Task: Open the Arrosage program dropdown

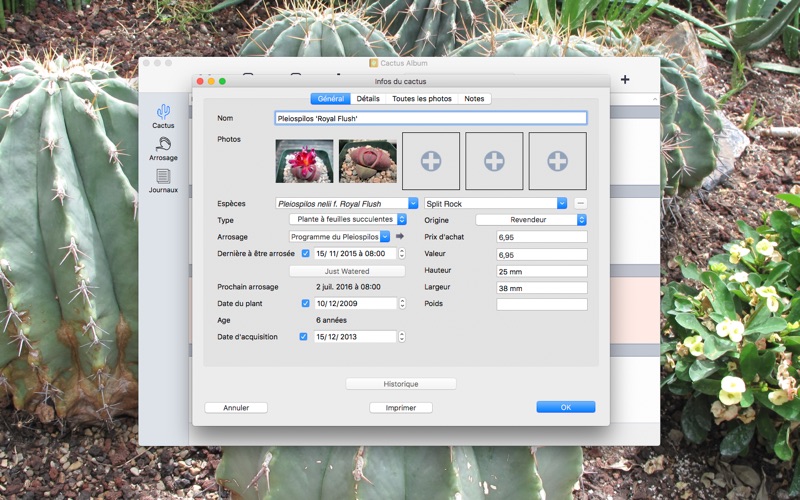Action: click(385, 237)
